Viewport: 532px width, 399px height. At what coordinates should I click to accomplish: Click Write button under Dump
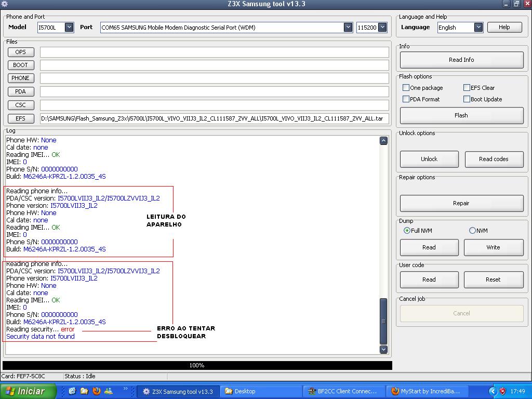(x=494, y=247)
